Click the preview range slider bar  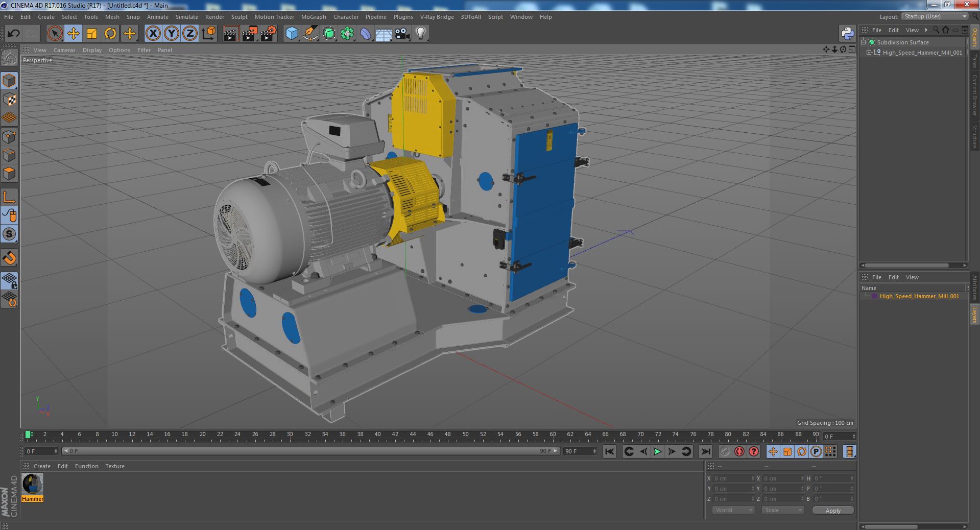point(311,451)
